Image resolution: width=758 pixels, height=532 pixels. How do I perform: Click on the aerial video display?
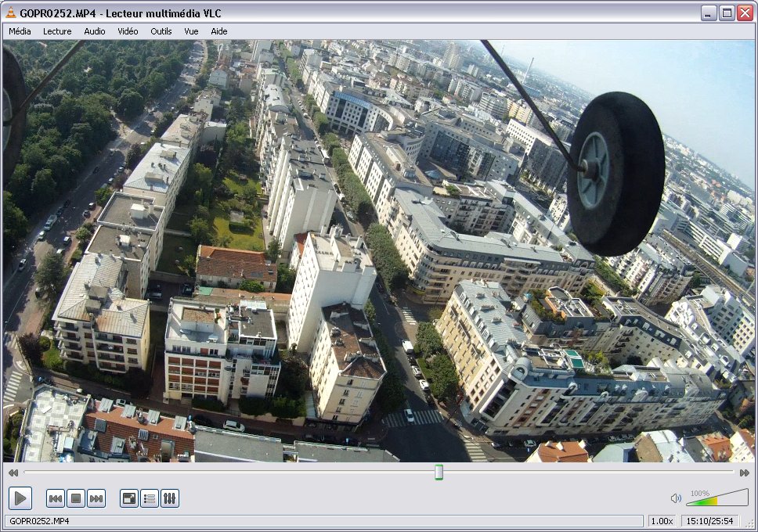coord(378,251)
